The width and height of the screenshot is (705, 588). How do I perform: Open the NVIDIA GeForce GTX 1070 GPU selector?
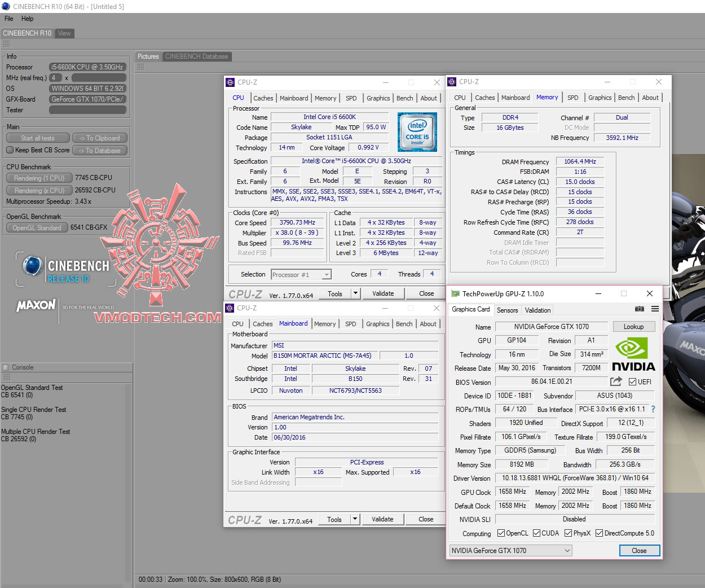pyautogui.click(x=510, y=551)
